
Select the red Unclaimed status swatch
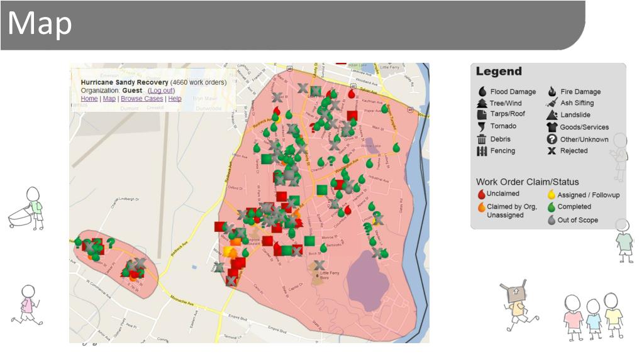coord(481,194)
